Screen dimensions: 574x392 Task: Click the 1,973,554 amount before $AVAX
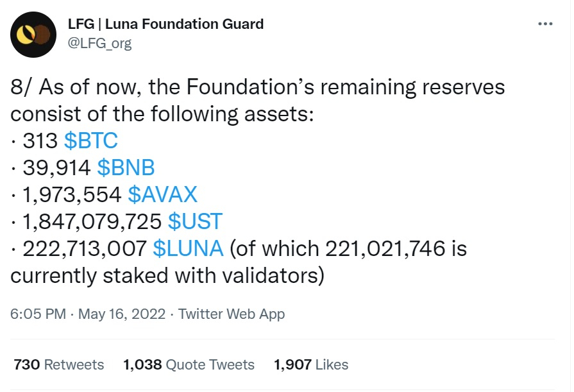coord(72,194)
